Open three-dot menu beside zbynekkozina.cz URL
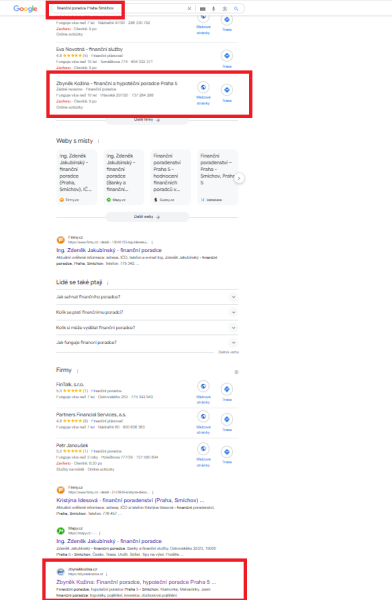392x600 pixels. (106, 574)
